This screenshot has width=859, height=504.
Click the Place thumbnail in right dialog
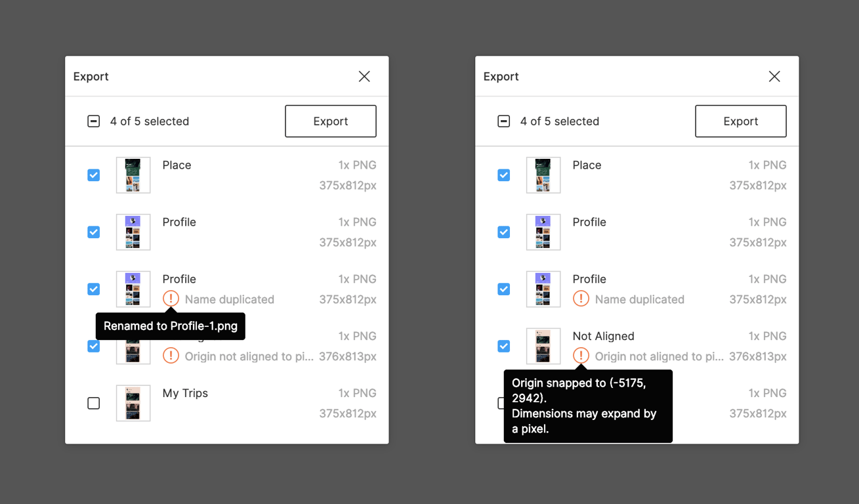543,175
